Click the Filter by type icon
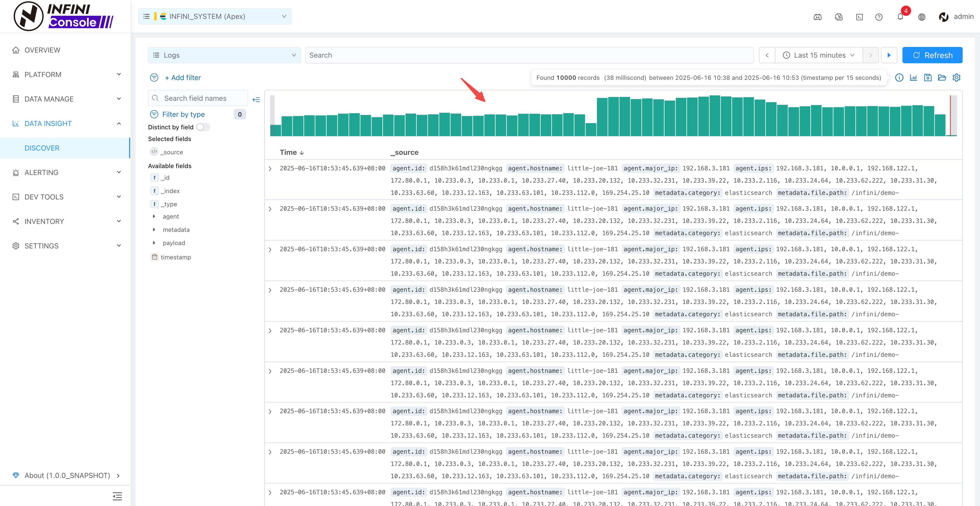The image size is (980, 506). pos(154,114)
